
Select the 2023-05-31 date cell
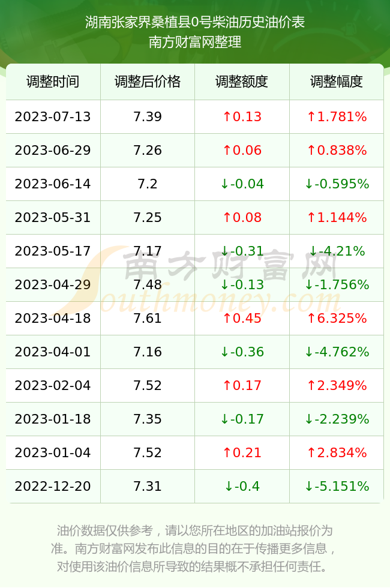coord(53,217)
